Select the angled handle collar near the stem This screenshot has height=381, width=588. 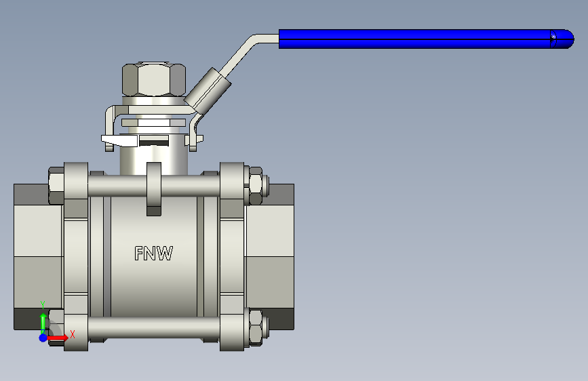click(x=208, y=91)
